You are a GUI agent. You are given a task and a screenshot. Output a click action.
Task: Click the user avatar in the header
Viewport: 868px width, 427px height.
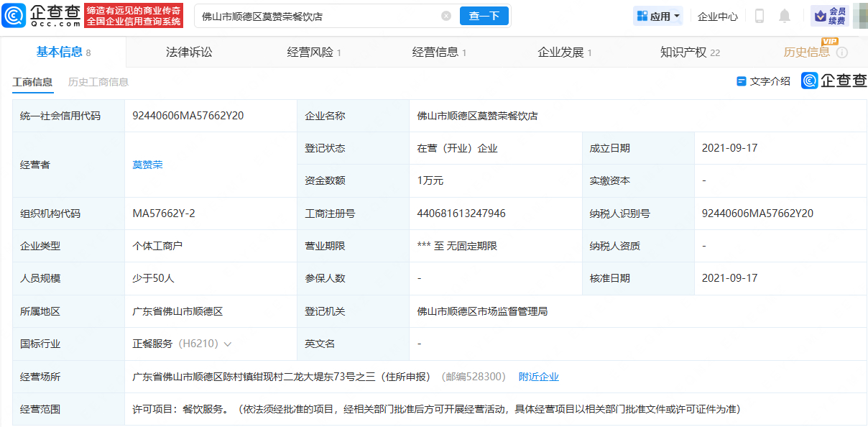pyautogui.click(x=859, y=16)
